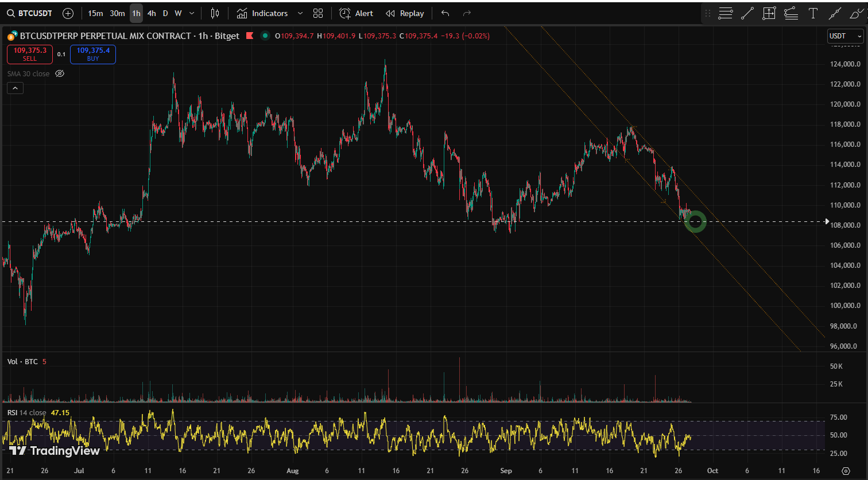Click the BTCUSDT symbol search field
The image size is (868, 480).
pos(32,13)
